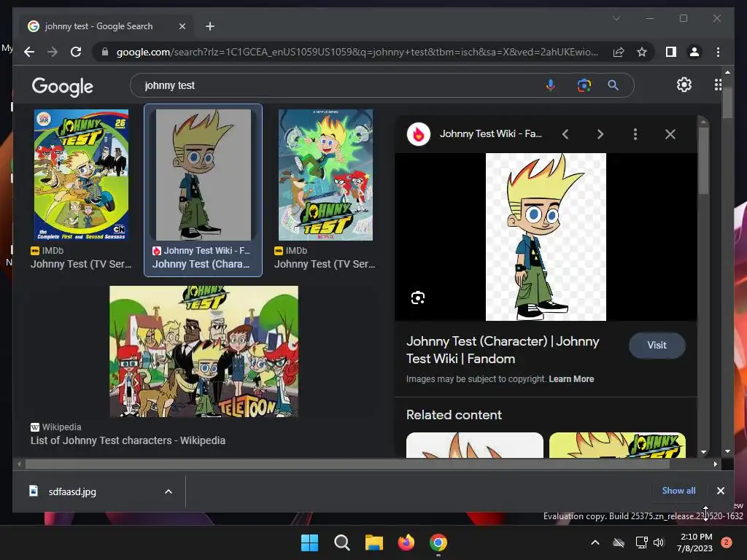This screenshot has height=560, width=747.
Task: View site information via the lock icon
Action: click(x=105, y=52)
